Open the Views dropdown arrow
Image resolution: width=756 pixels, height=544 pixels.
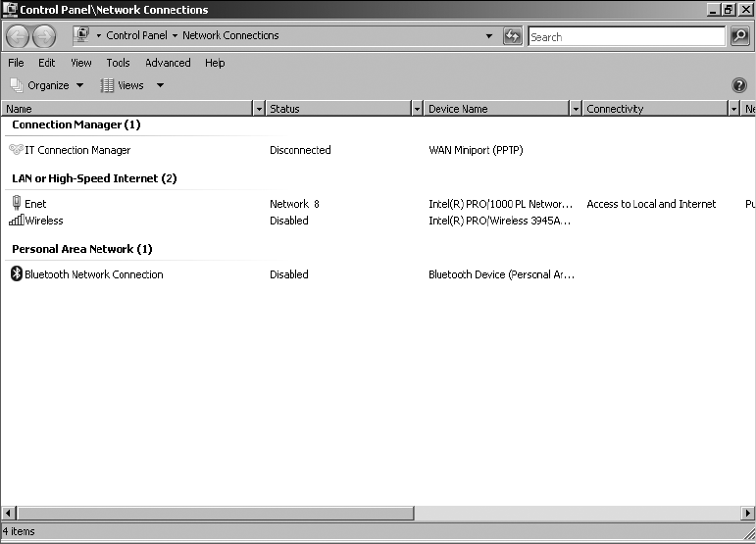point(160,85)
